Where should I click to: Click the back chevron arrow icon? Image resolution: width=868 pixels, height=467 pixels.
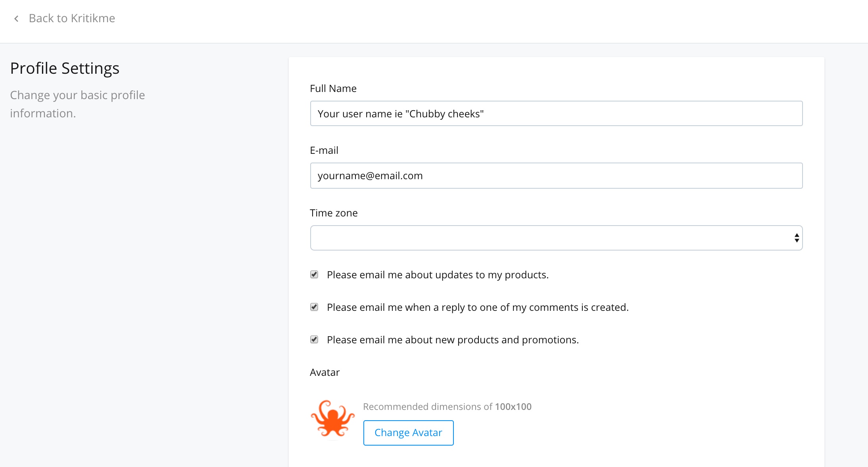click(x=16, y=19)
